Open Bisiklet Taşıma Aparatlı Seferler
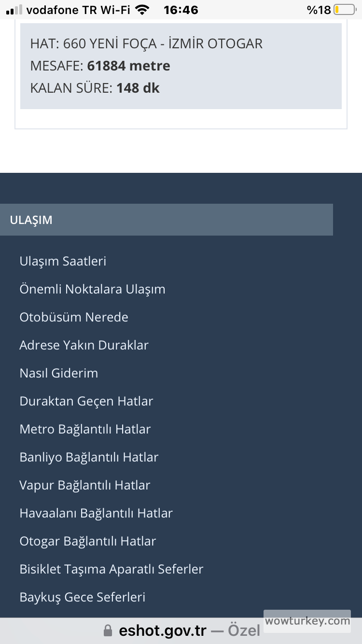 pyautogui.click(x=111, y=569)
